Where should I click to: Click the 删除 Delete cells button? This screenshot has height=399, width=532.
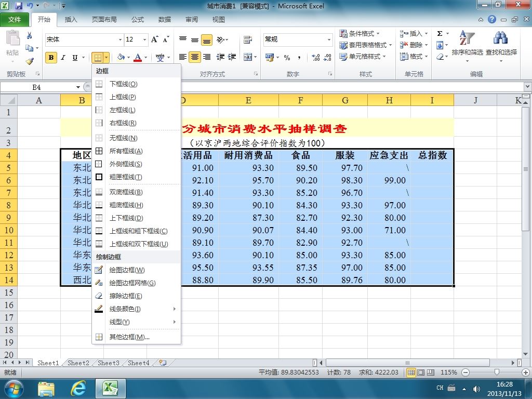(413, 45)
